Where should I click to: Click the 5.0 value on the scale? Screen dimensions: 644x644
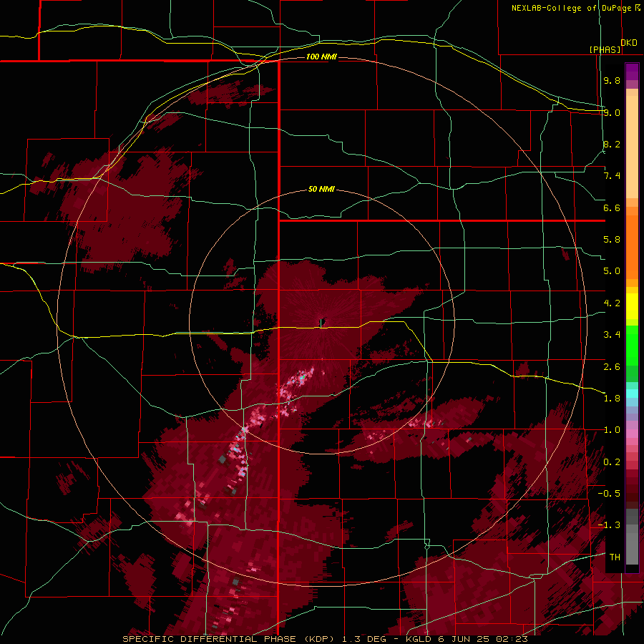tap(612, 271)
